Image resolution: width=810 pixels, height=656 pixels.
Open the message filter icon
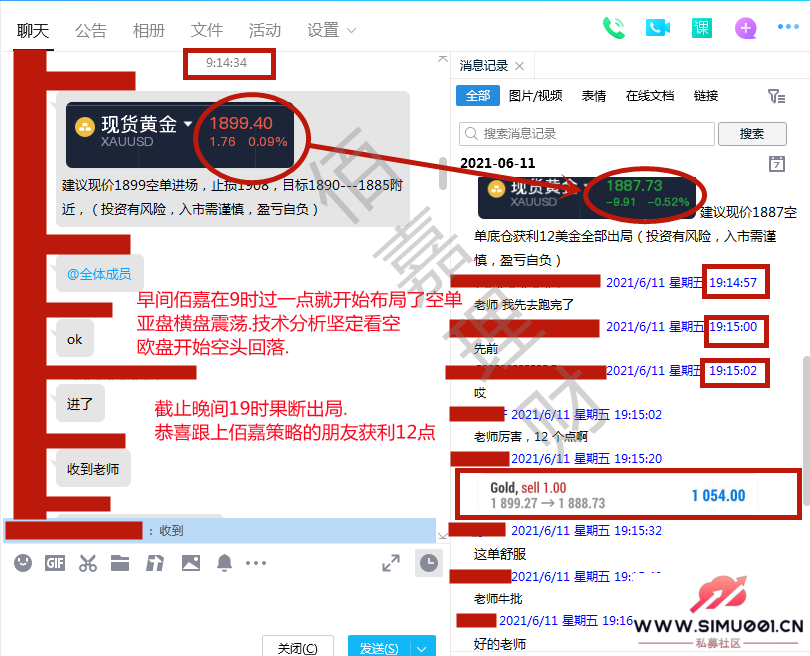click(776, 96)
